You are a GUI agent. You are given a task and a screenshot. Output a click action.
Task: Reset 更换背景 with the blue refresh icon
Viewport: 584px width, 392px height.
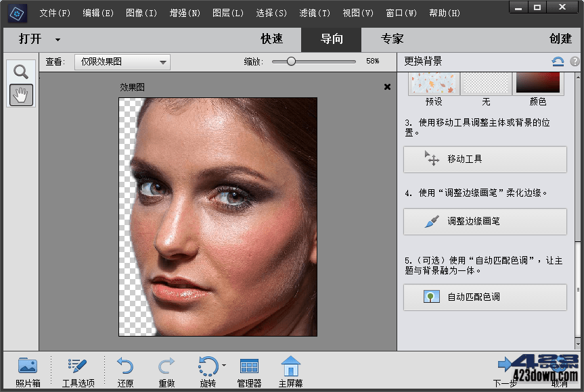coord(557,61)
